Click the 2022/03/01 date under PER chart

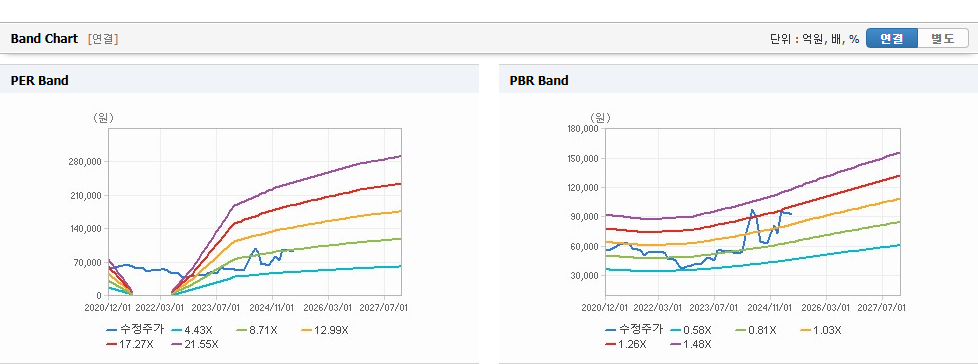pos(161,307)
